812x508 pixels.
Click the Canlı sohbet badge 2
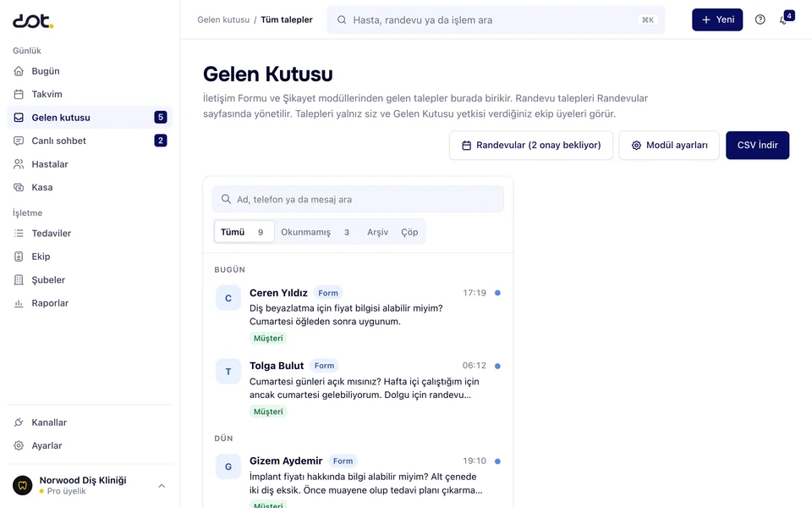point(161,141)
